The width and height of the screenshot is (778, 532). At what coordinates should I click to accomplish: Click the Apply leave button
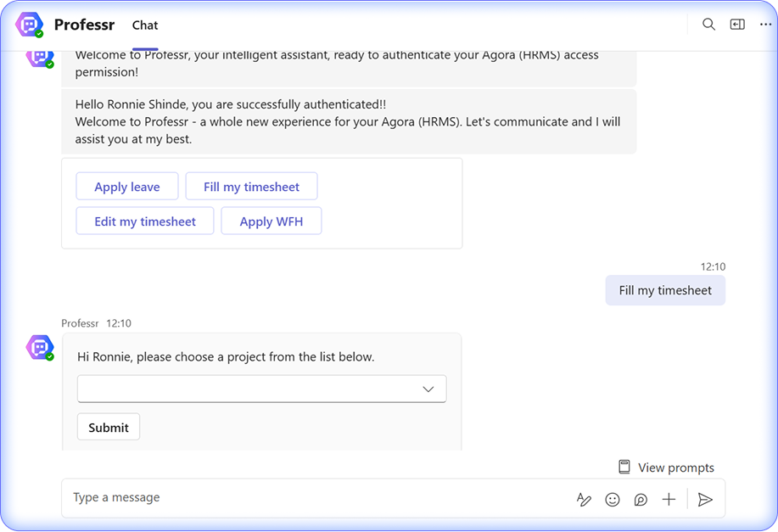pyautogui.click(x=127, y=187)
